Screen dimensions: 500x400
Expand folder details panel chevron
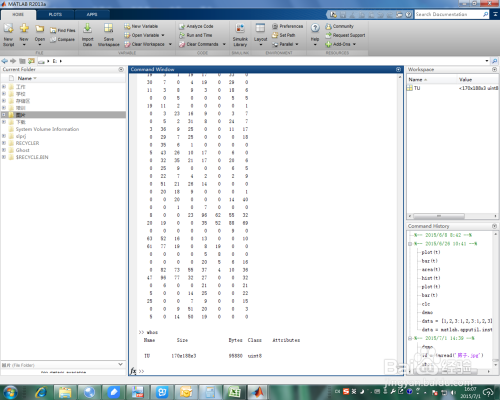(x=120, y=364)
